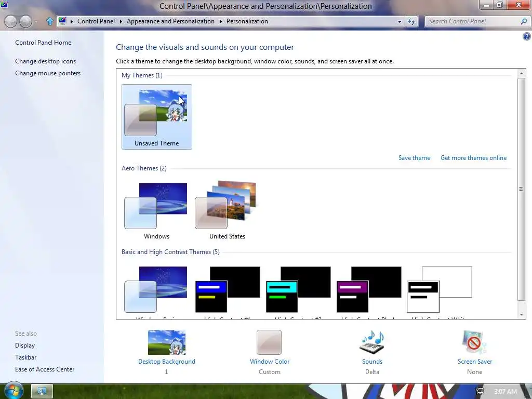Viewport: 532px width, 399px height.
Task: Select the High Contrast #1 theme
Action: (x=227, y=292)
